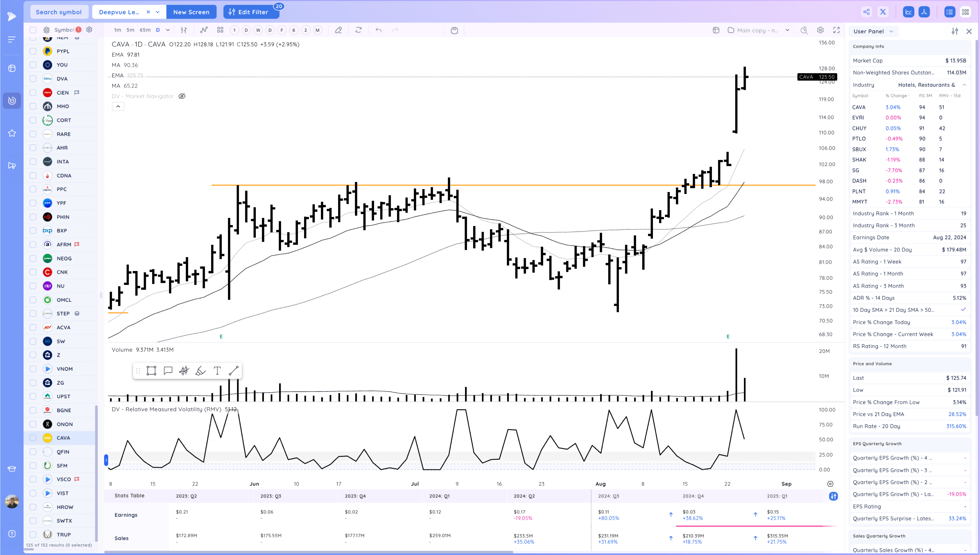Toggle Market Navigator indicator visibility
Screen dimensions: 980x555
[x=182, y=96]
